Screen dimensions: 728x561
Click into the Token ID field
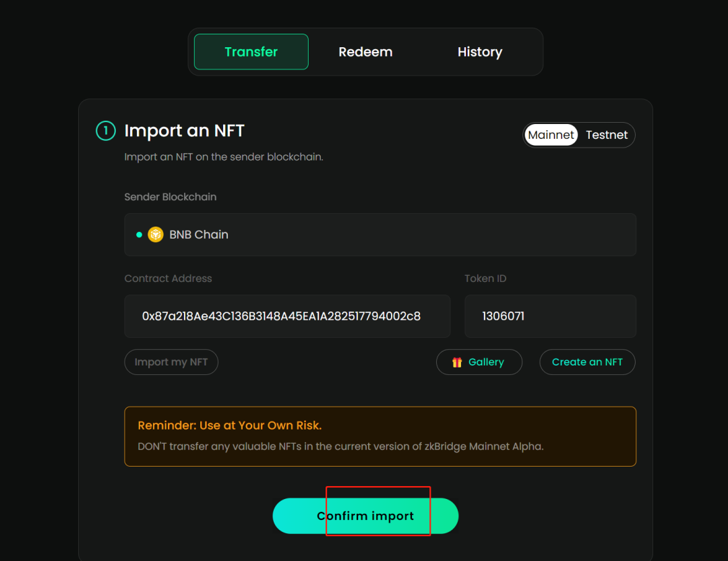[550, 316]
